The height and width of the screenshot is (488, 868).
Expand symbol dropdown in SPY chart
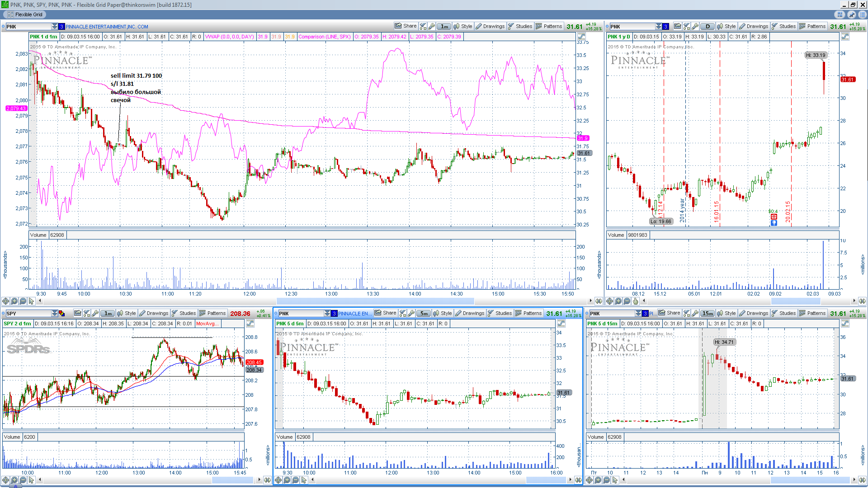point(55,313)
